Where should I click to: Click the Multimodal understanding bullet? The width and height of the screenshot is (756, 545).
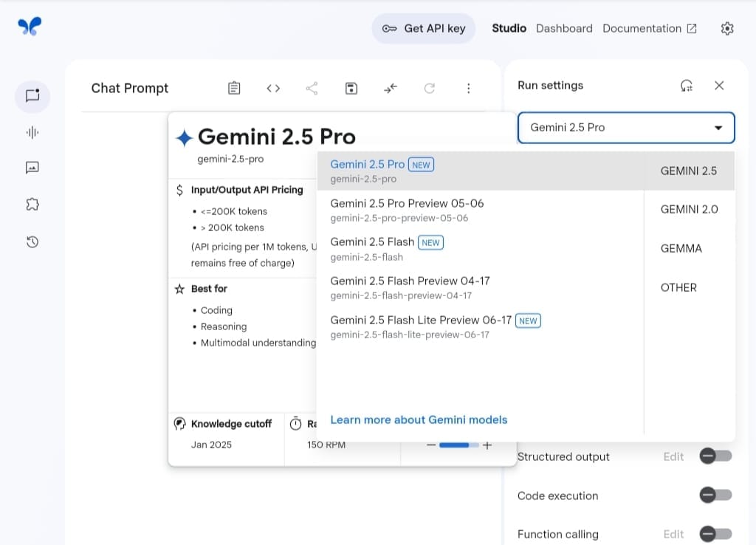coord(258,343)
